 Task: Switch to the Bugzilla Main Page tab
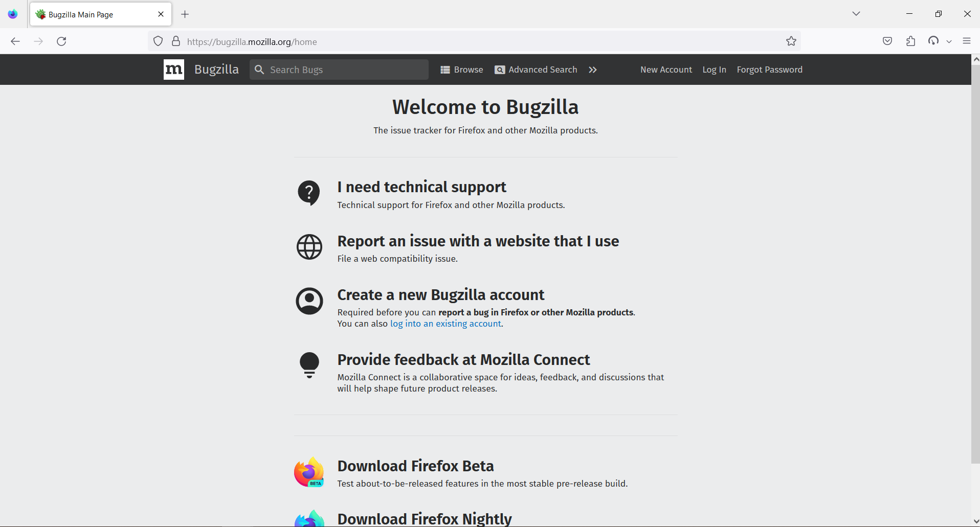(92, 14)
